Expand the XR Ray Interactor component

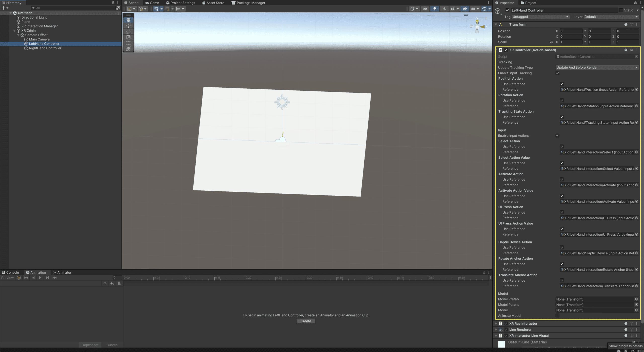pos(496,324)
